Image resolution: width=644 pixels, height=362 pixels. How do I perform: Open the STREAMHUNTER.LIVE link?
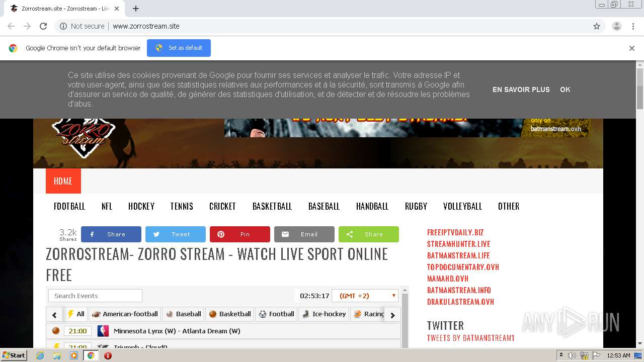pyautogui.click(x=458, y=244)
